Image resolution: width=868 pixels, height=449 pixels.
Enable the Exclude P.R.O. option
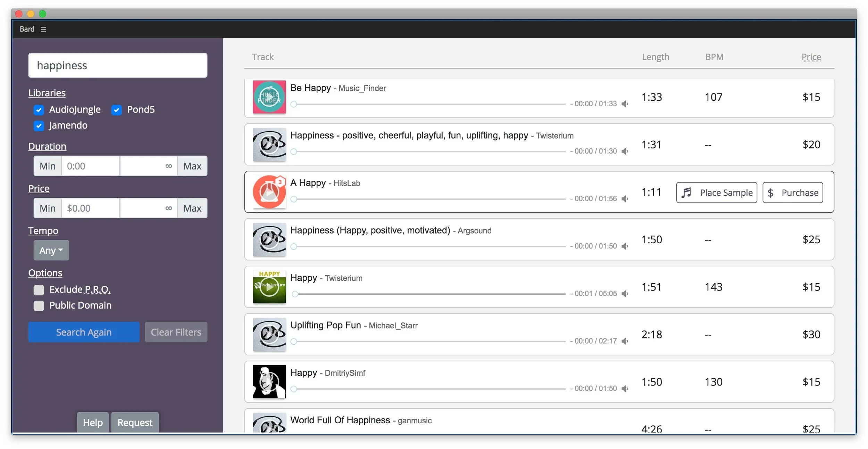point(39,290)
